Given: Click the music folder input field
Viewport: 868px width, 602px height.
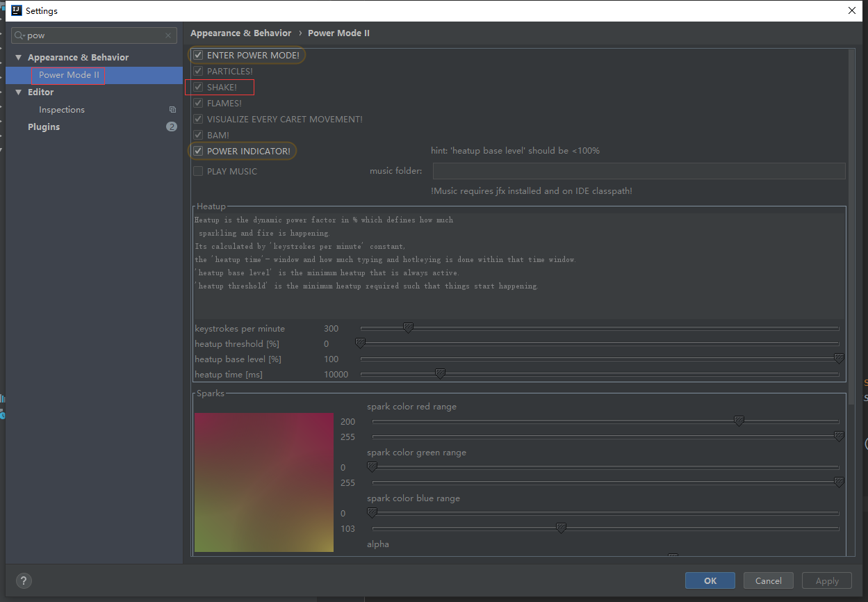Looking at the screenshot, I should [639, 170].
